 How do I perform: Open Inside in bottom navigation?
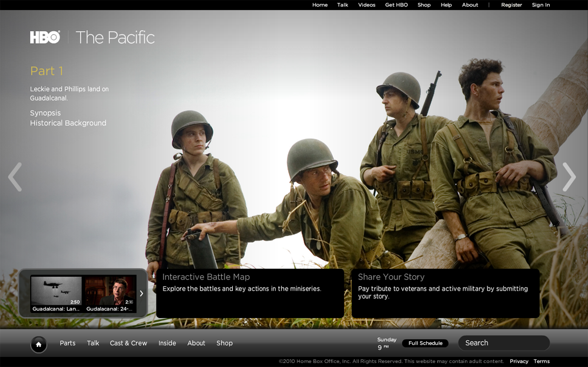tap(167, 343)
